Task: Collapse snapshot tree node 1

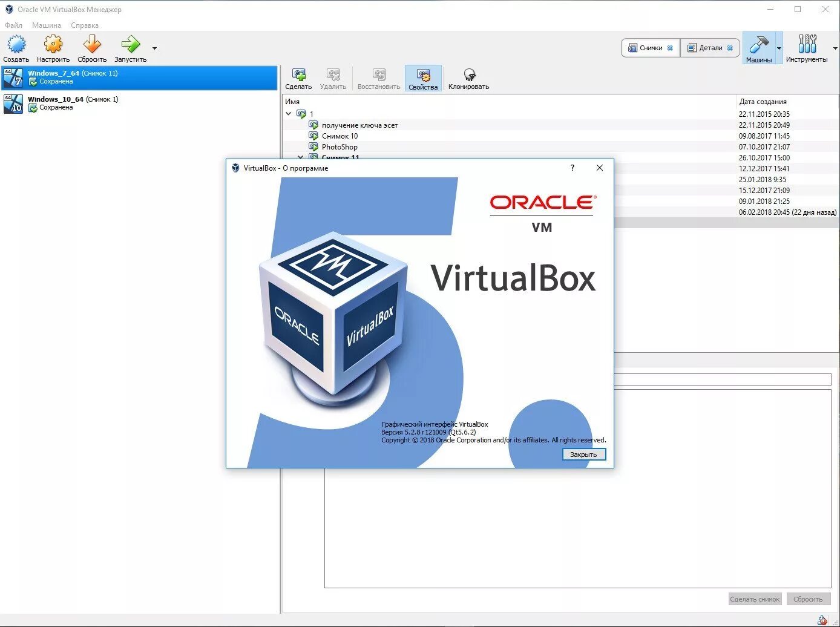Action: click(289, 114)
